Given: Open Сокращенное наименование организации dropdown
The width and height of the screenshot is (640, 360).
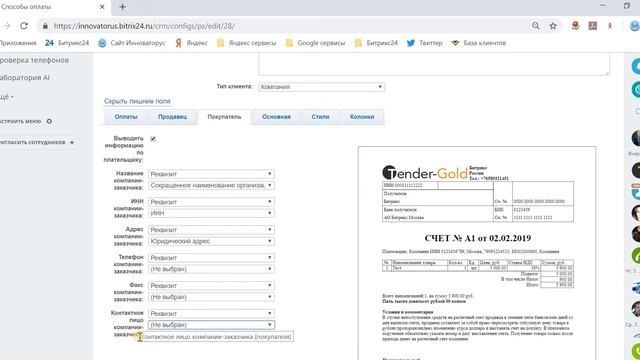Looking at the screenshot, I should click(x=211, y=185).
